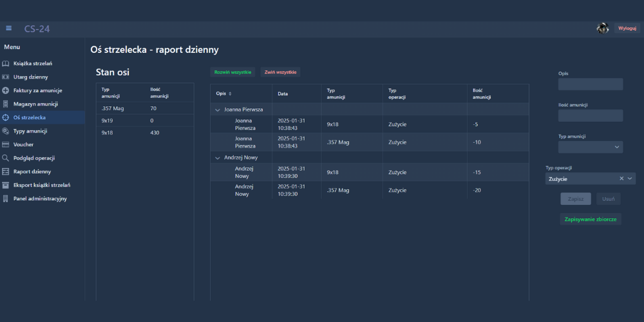Select Eksport książki strzelań menu item

[x=42, y=185]
